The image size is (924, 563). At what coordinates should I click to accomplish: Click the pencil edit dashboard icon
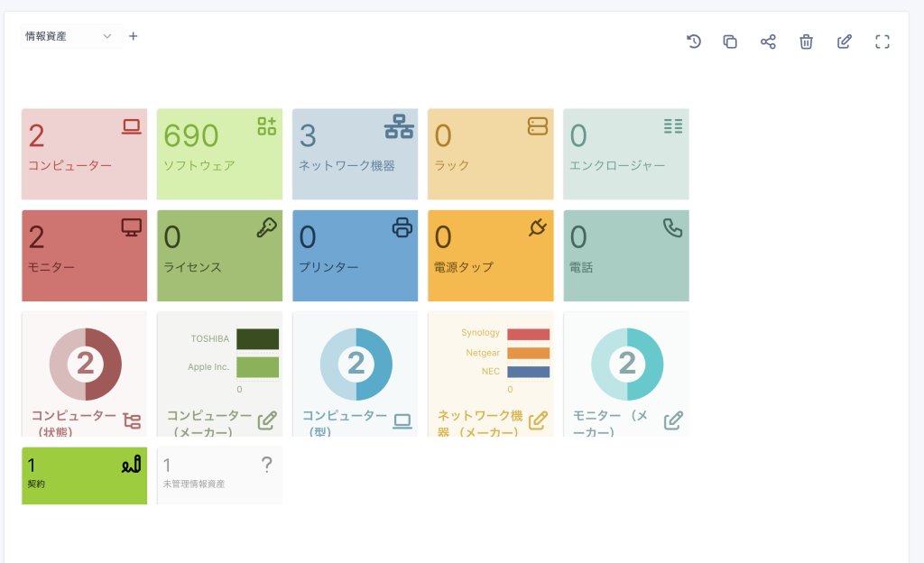pyautogui.click(x=845, y=42)
